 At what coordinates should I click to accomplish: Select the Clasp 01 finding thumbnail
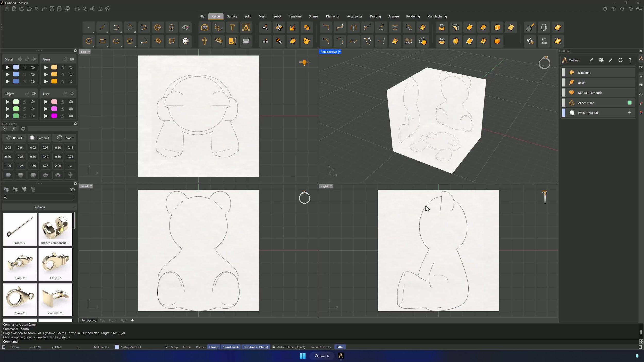[x=20, y=264]
